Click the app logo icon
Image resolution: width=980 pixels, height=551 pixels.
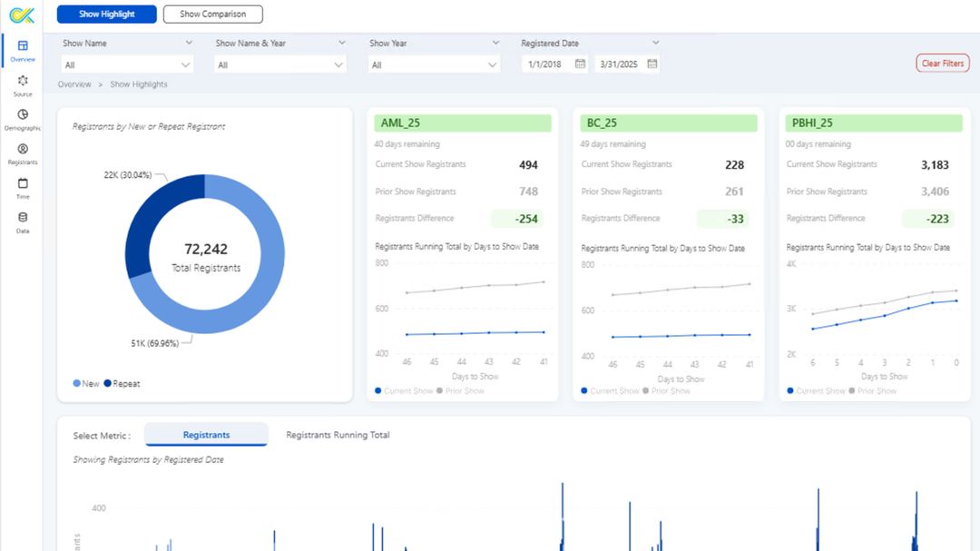pos(22,15)
